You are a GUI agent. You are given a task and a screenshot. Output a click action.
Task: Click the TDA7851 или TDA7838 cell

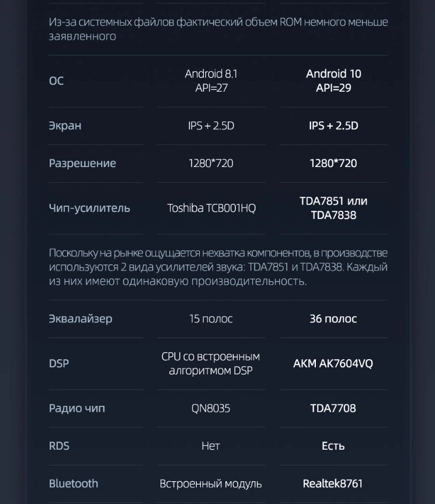[x=333, y=208]
